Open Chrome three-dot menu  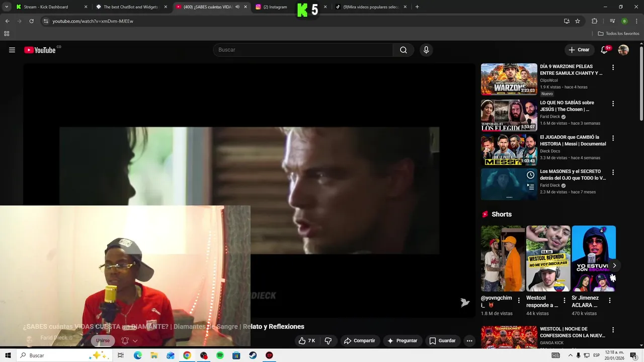[635, 21]
